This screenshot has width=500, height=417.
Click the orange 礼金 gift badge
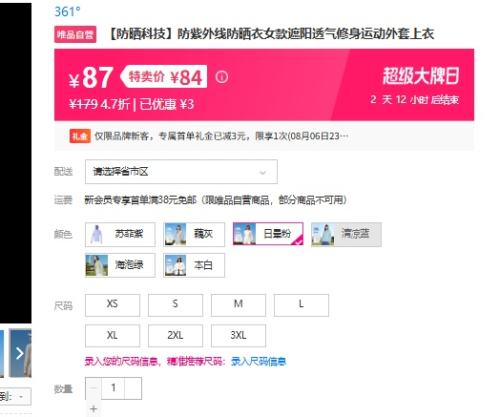pos(80,136)
